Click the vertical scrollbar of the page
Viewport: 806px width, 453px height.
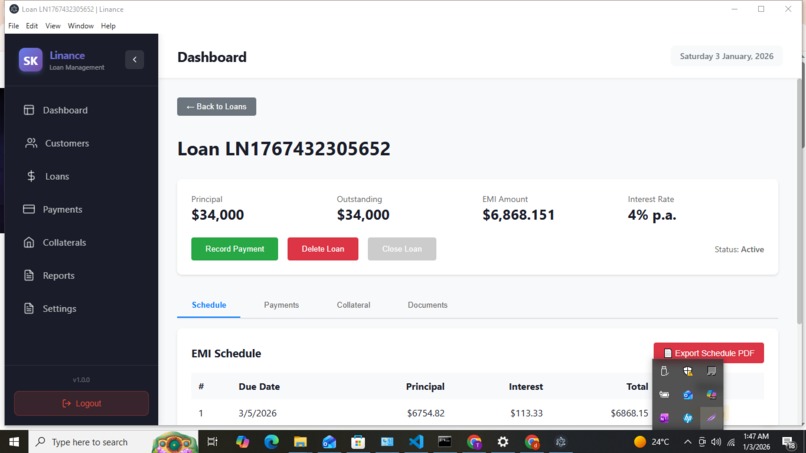[799, 201]
